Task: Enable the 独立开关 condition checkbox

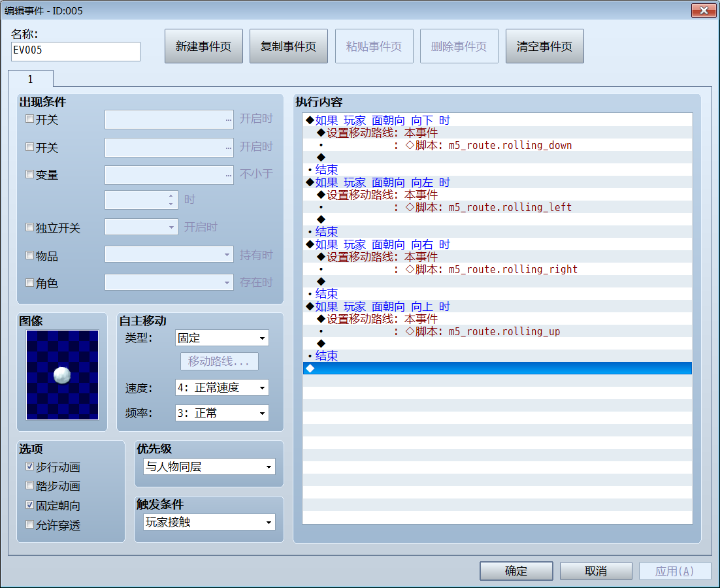Action: pyautogui.click(x=30, y=227)
